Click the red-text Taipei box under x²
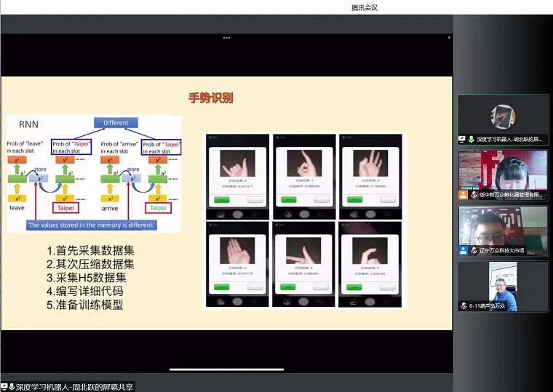Image resolution: width=553 pixels, height=392 pixels. 65,208
